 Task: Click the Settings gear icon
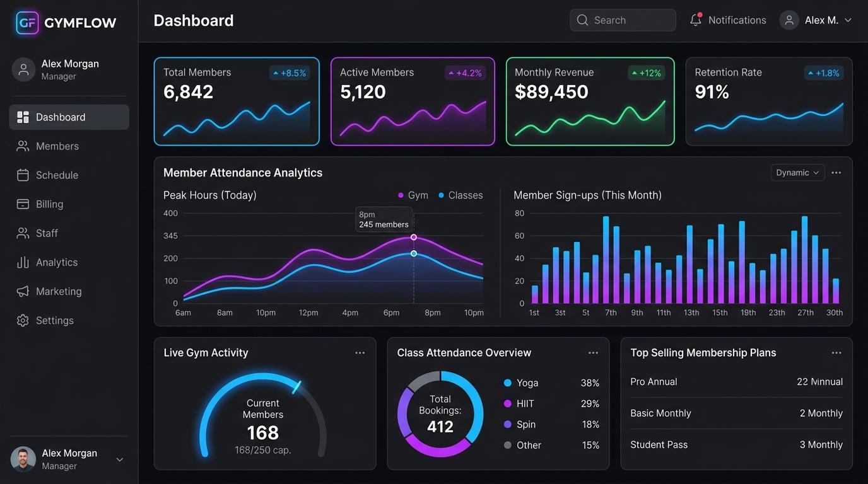pyautogui.click(x=23, y=320)
